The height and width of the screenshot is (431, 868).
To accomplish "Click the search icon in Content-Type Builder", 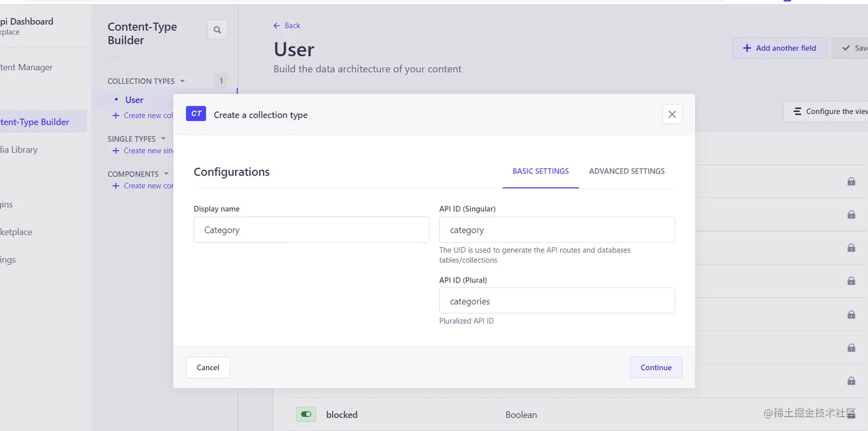I will 217,30.
